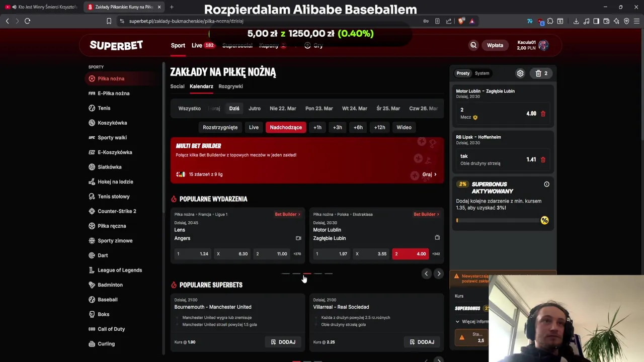The width and height of the screenshot is (644, 362).
Task: Open Graj on Multi Bet Builder
Action: coord(429,174)
